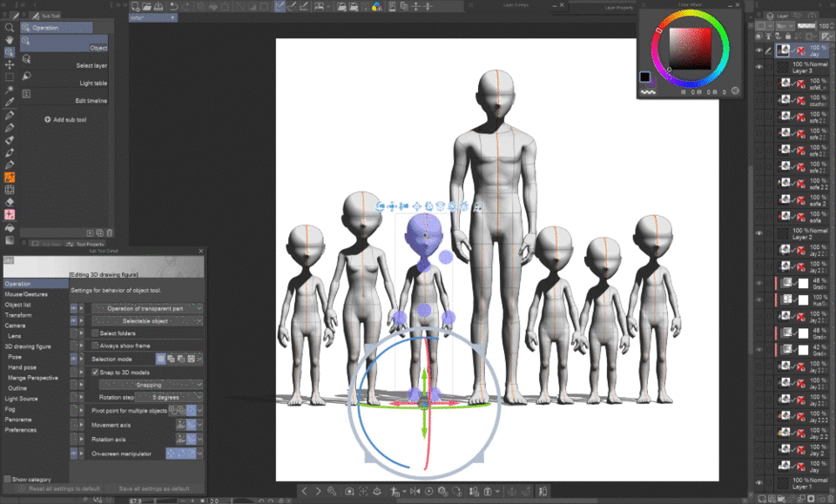This screenshot has height=504, width=836.
Task: Select the Eraser tool
Action: [9, 202]
